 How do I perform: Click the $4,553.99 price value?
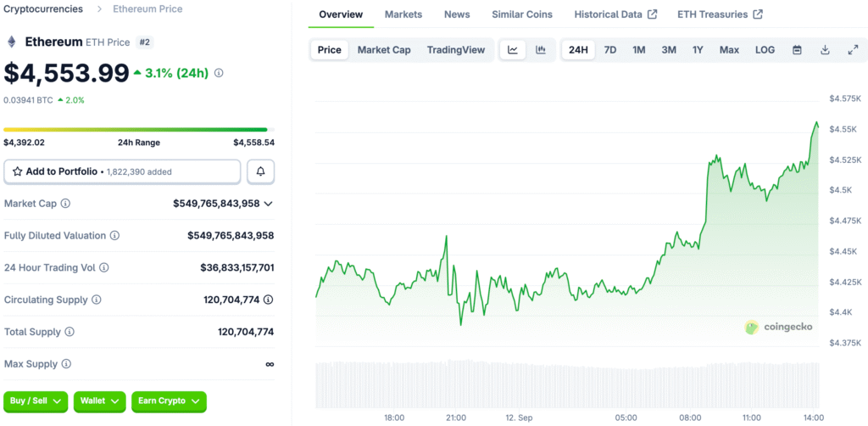[66, 73]
